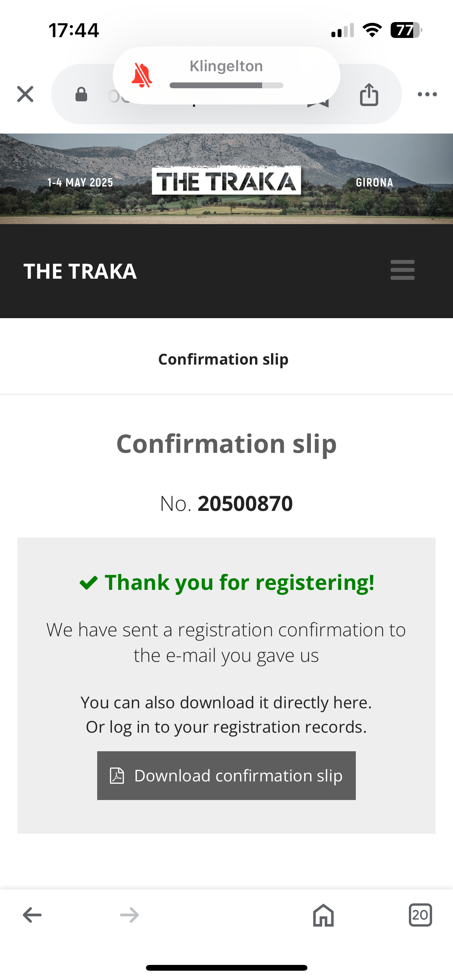Tap the share icon in address bar

tap(369, 94)
